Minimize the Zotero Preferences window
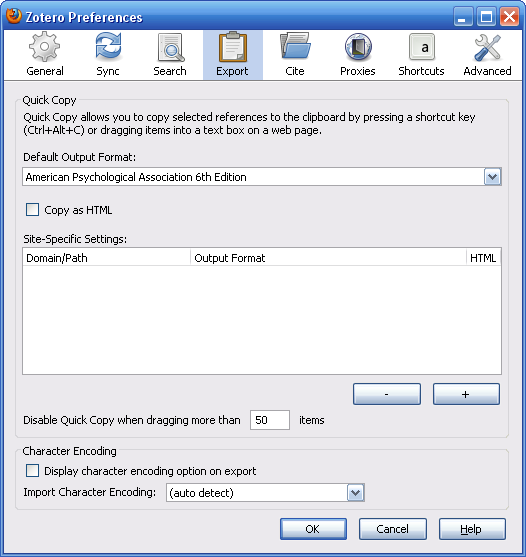 tap(463, 17)
